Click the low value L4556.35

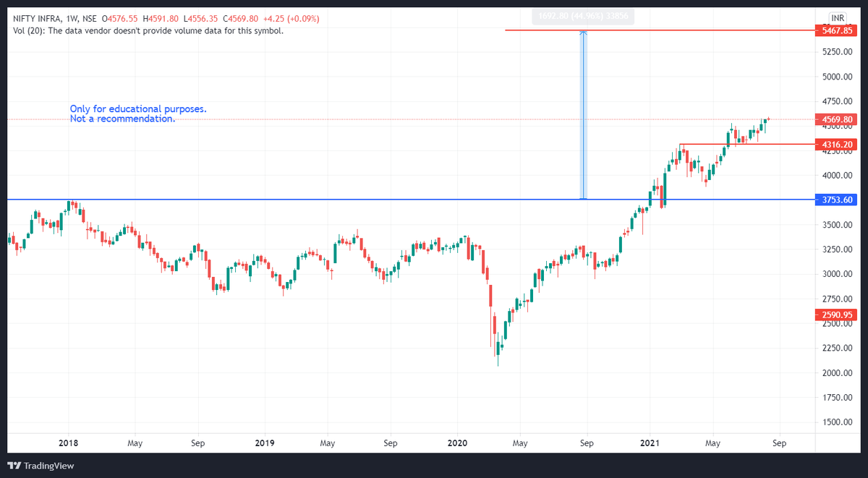tap(202, 18)
